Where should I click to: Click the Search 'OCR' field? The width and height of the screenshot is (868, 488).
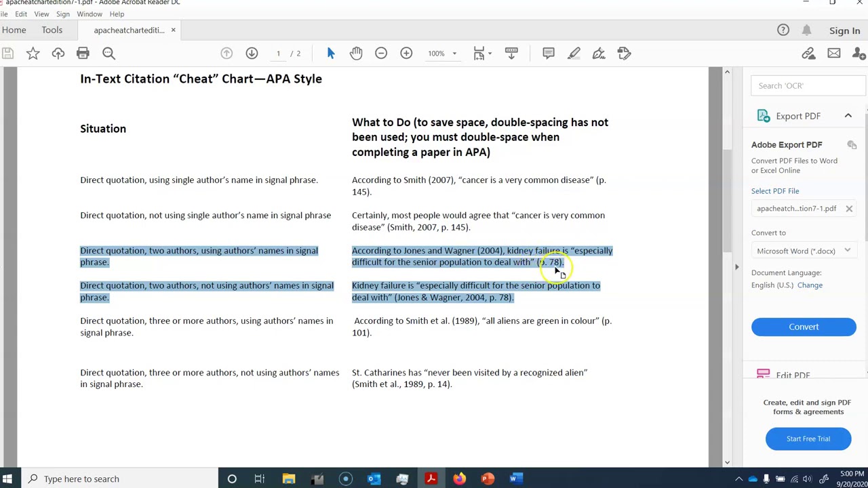809,86
